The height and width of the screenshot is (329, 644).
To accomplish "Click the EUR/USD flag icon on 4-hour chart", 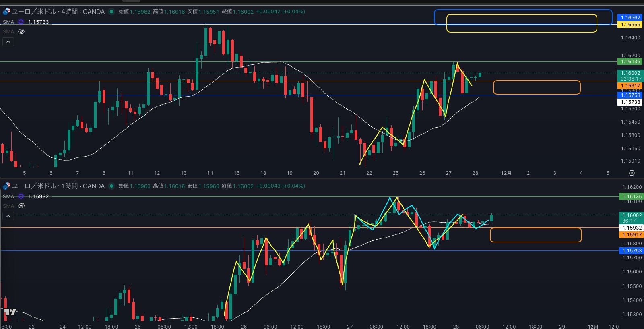I will [6, 12].
